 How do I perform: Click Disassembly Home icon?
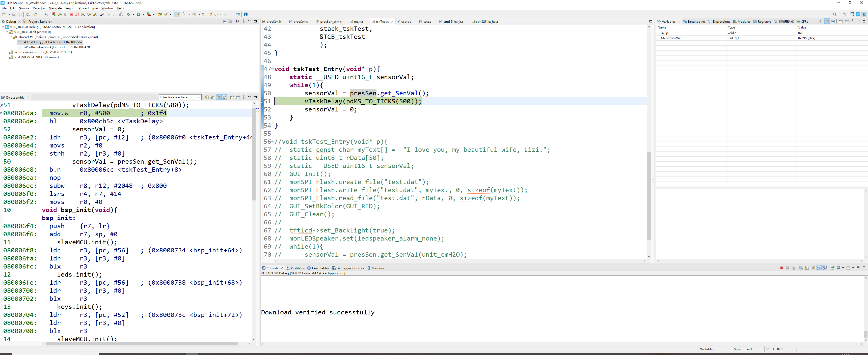[213, 97]
